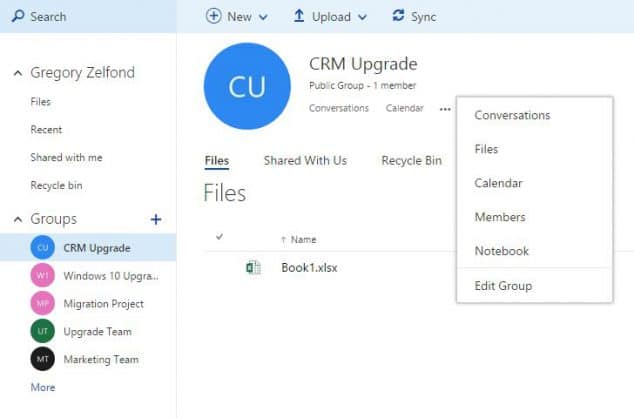Show More groups link
Viewport: 634px width, 418px height.
(x=43, y=387)
